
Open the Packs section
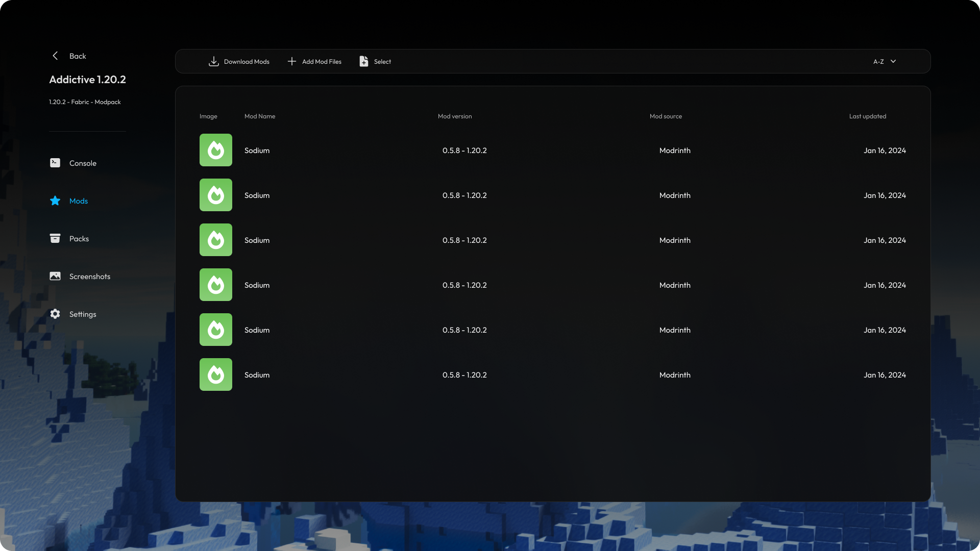coord(79,239)
